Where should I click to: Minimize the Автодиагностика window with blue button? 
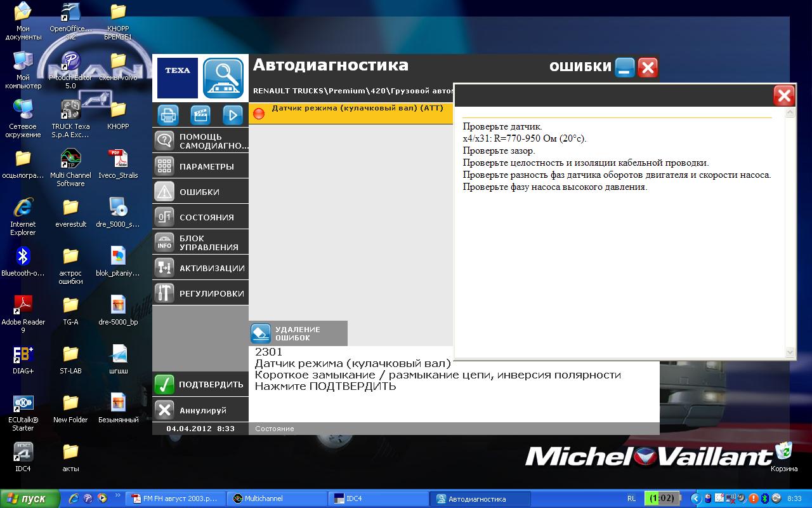pyautogui.click(x=625, y=67)
